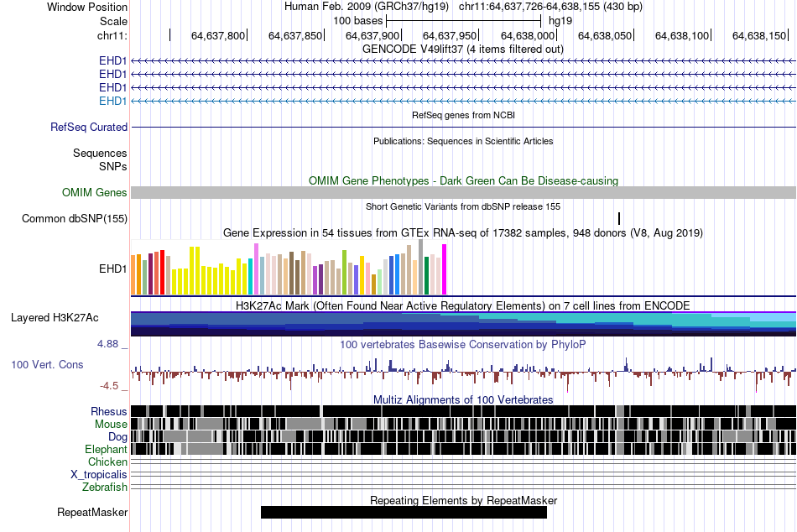Click the black SNP tick in Common dbSNP
797x532 pixels.
point(619,219)
